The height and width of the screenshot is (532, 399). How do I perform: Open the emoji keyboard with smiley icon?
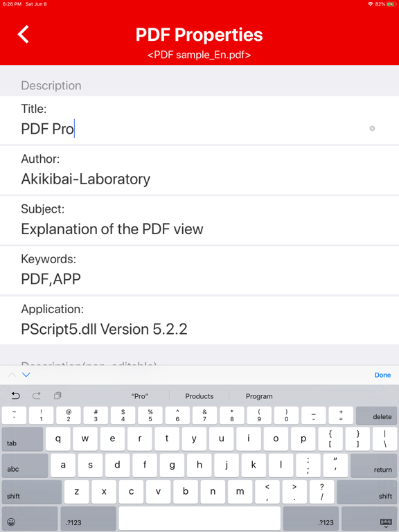30,518
